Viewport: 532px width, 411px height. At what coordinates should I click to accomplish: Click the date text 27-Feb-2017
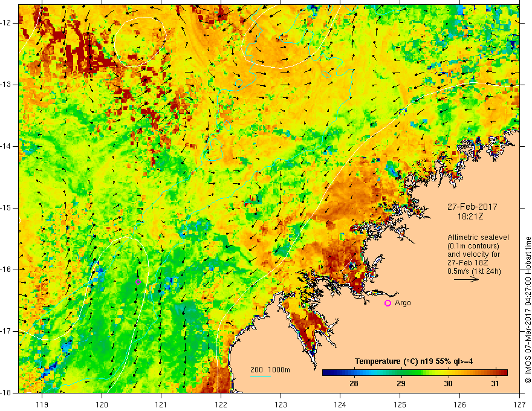tap(472, 207)
